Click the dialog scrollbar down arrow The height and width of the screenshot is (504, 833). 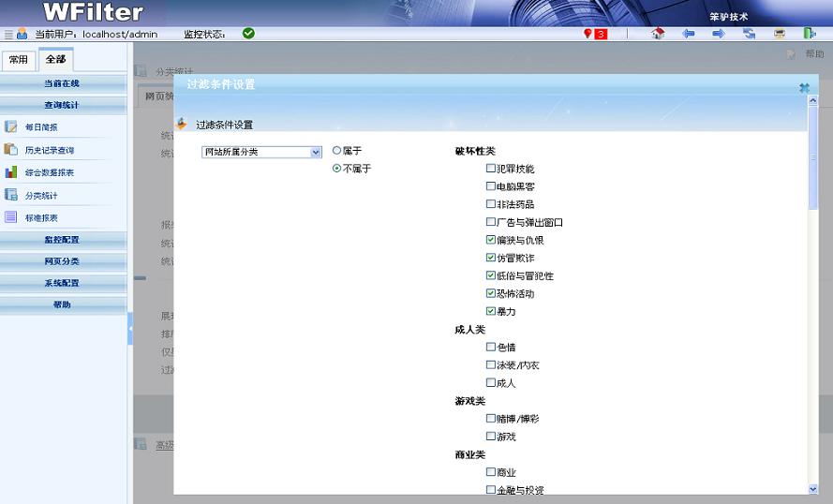812,488
